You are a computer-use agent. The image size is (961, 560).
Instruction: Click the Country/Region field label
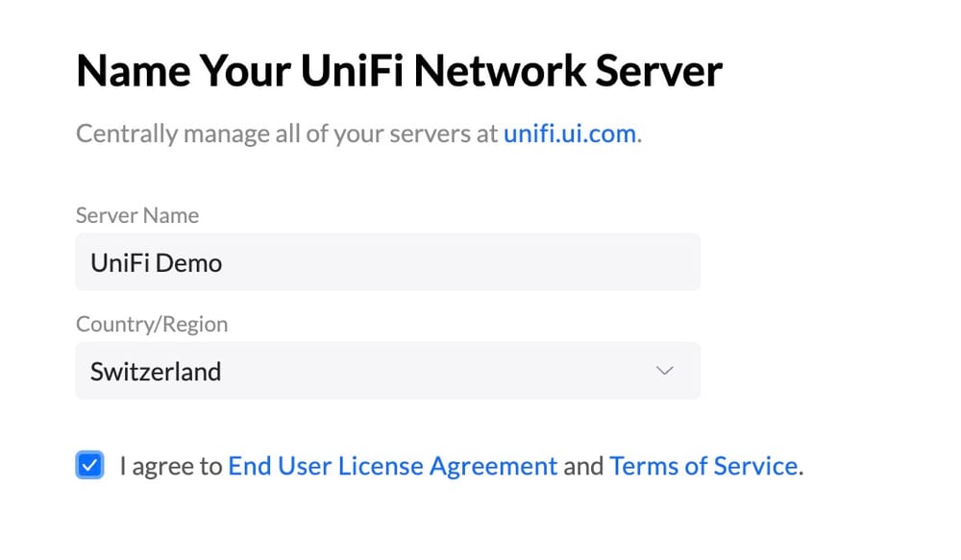pos(152,325)
